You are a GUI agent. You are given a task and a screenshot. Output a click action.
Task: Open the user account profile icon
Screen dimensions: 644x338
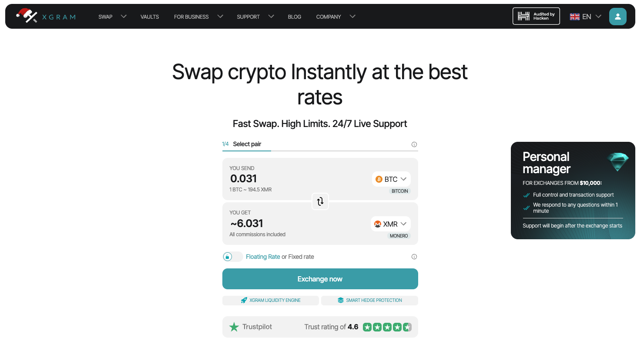tap(617, 17)
